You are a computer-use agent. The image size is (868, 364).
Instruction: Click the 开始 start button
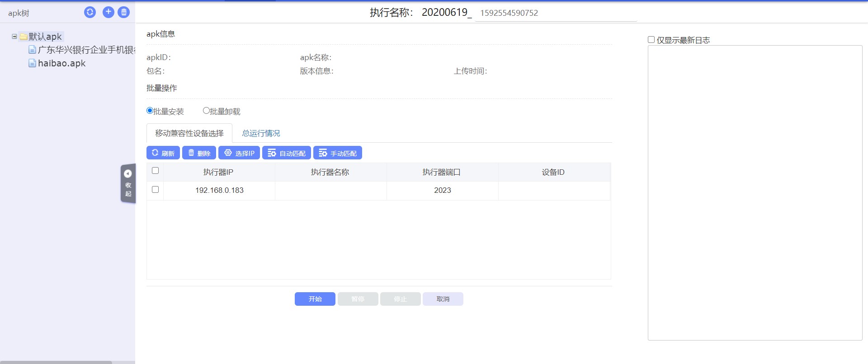click(315, 299)
